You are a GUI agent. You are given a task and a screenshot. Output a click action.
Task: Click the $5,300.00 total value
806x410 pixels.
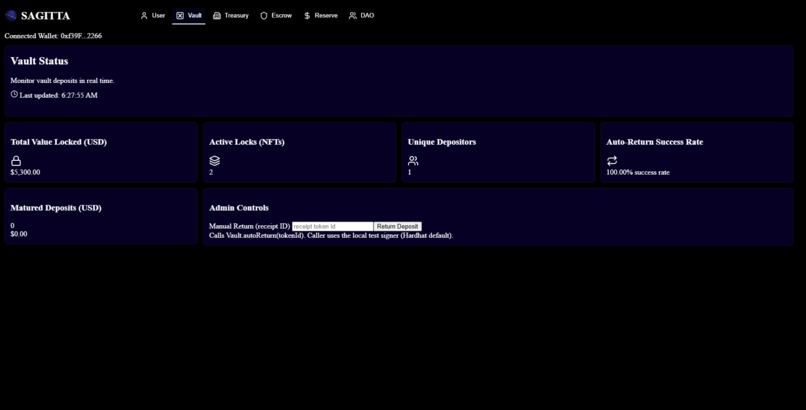(x=25, y=172)
